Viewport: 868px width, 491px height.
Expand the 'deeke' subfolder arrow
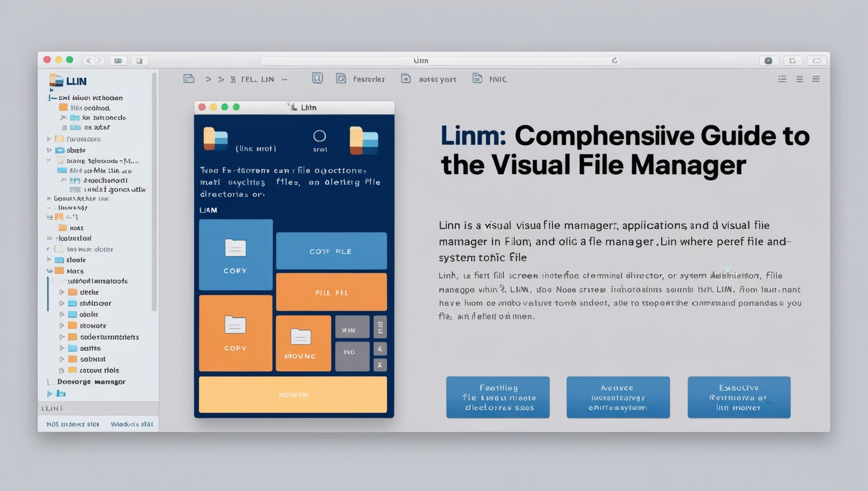(x=61, y=292)
